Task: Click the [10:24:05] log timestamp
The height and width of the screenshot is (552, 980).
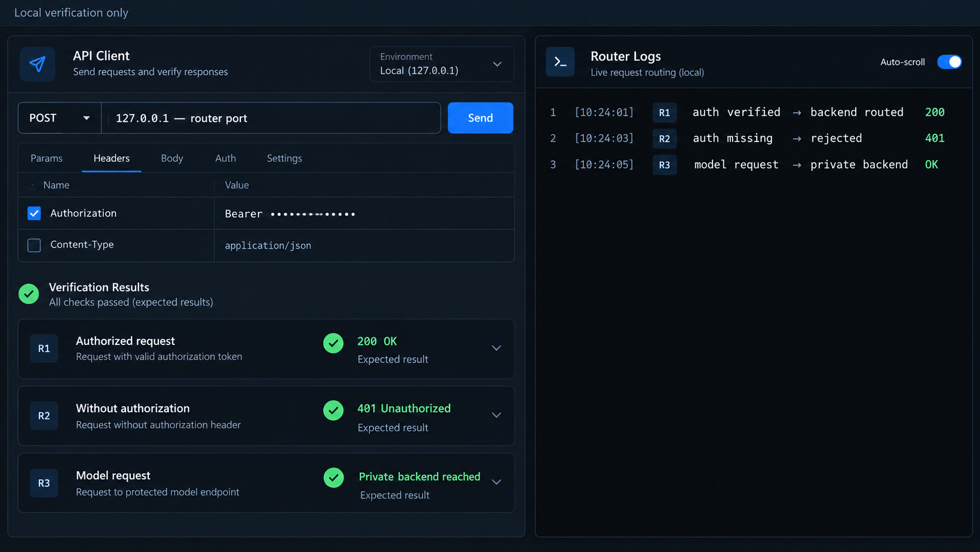Action: [x=604, y=165]
